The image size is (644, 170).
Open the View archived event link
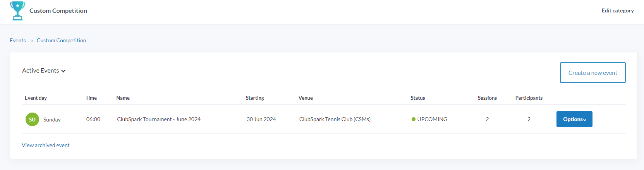(x=46, y=145)
